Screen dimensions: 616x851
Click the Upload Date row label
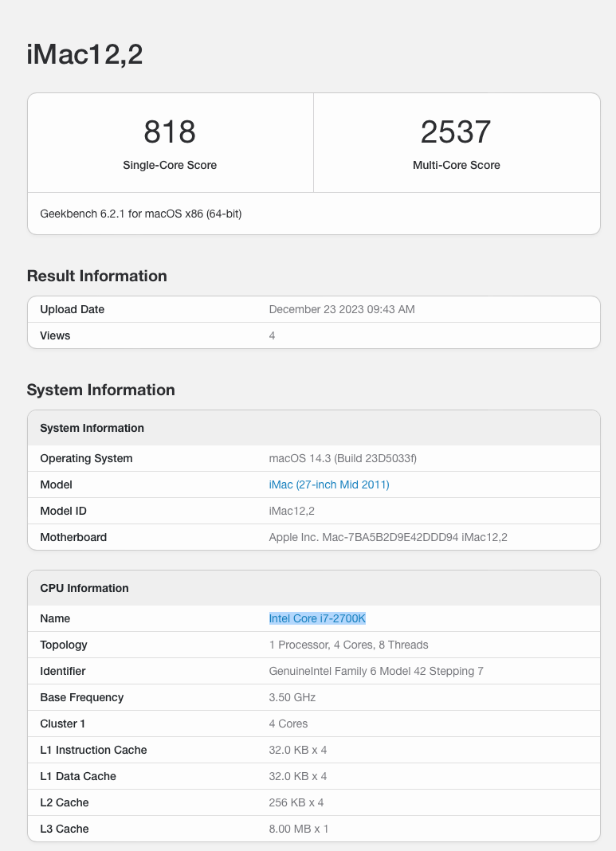coord(73,309)
